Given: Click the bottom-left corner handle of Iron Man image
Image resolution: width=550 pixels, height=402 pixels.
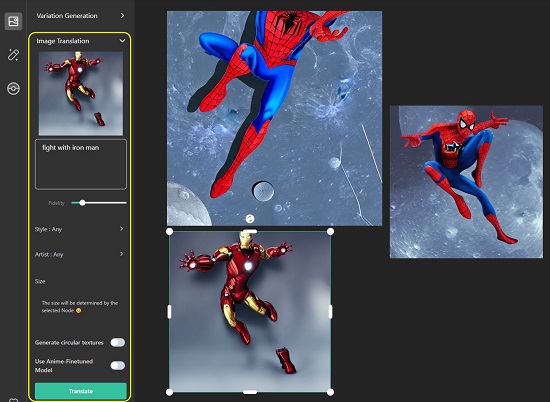Looking at the screenshot, I should point(169,392).
